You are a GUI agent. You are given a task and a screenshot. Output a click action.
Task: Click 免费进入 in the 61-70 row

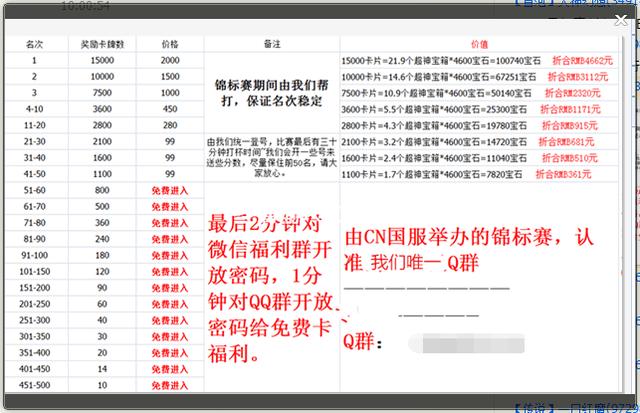pyautogui.click(x=170, y=207)
